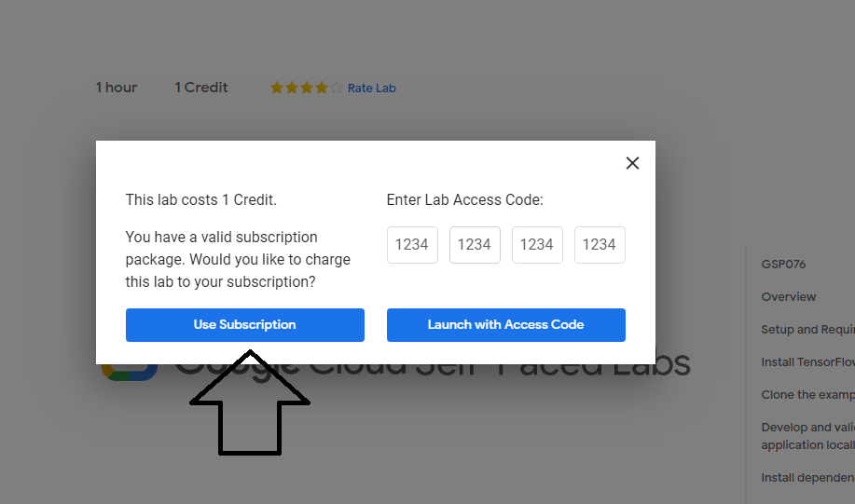Click the Use Subscription button
Image resolution: width=855 pixels, height=504 pixels.
[245, 325]
